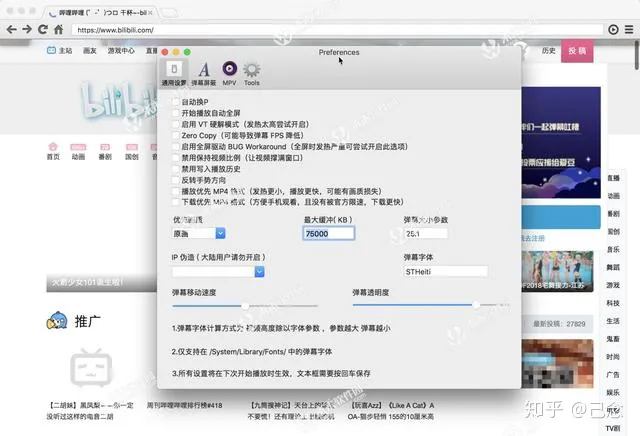Select 鬼畜 in right side category list
The width and height of the screenshot is (640, 436).
click(613, 339)
